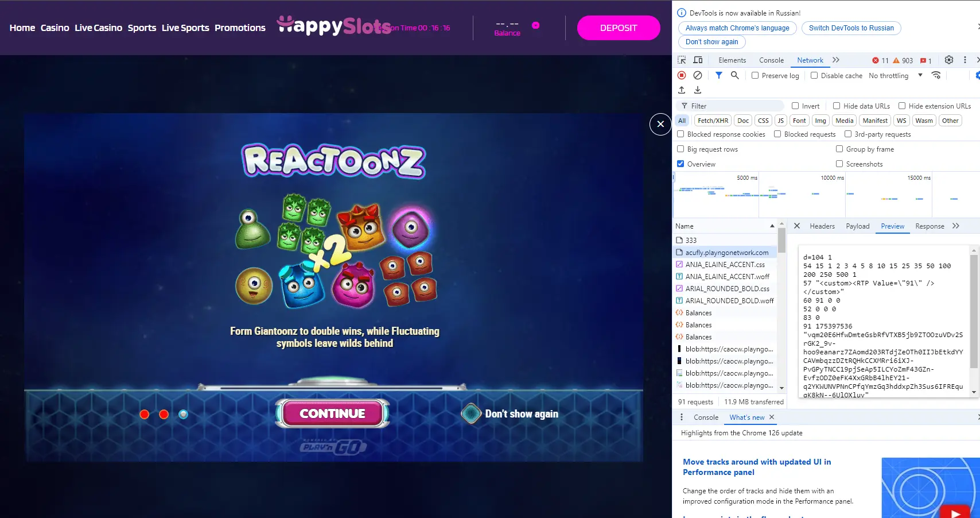The width and height of the screenshot is (980, 518).
Task: Click the DEPOSIT button
Action: pos(619,28)
